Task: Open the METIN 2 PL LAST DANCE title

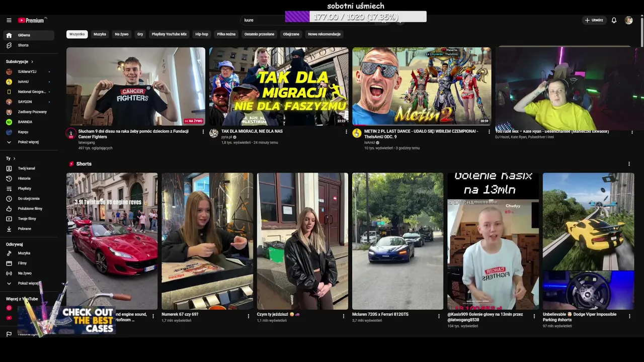Action: point(421,134)
